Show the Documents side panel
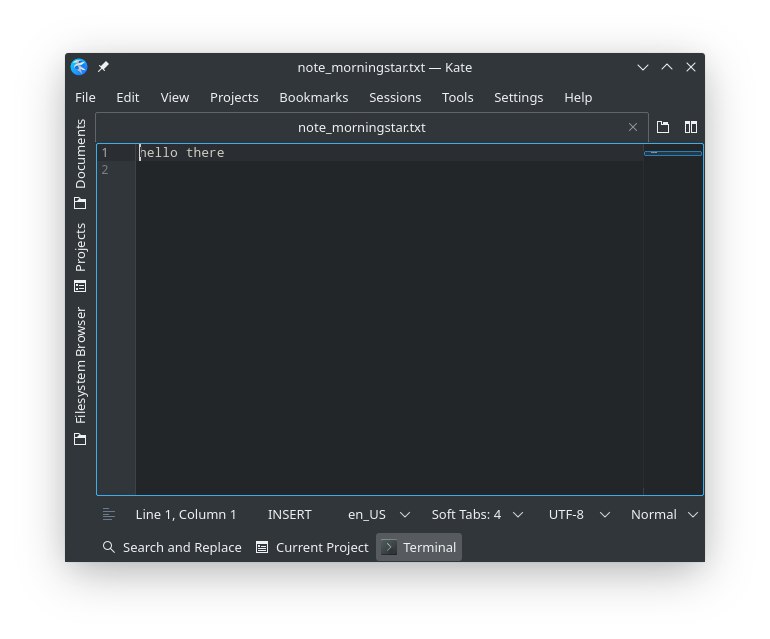 [80, 164]
